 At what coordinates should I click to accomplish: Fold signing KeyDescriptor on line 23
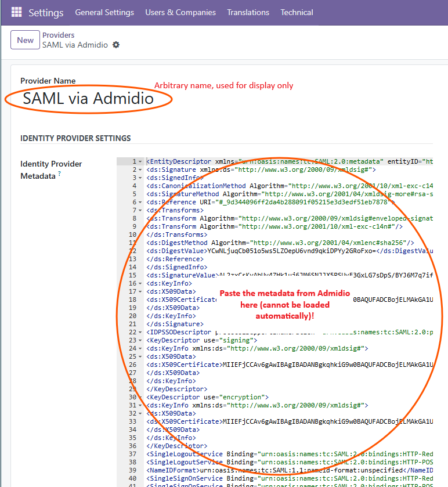pos(140,340)
